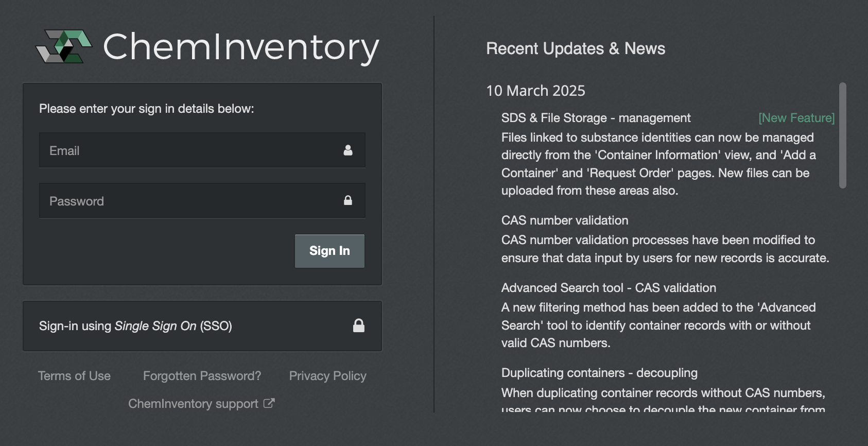
Task: Focus the Password input field
Action: coord(190,201)
